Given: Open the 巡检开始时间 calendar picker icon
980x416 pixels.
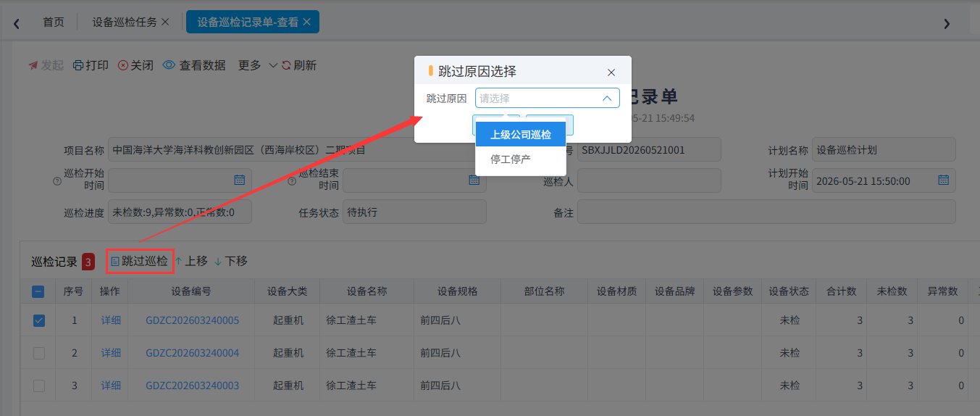Looking at the screenshot, I should 240,180.
